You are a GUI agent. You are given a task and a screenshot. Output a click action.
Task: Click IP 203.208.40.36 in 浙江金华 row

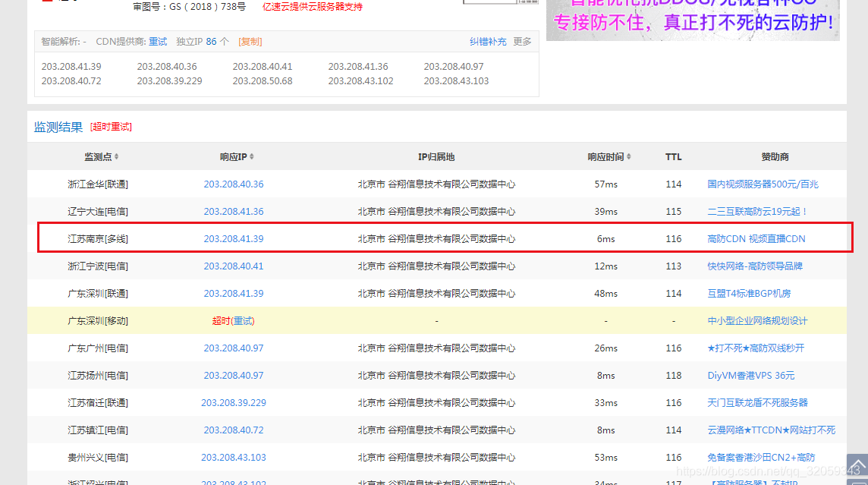[x=234, y=184]
